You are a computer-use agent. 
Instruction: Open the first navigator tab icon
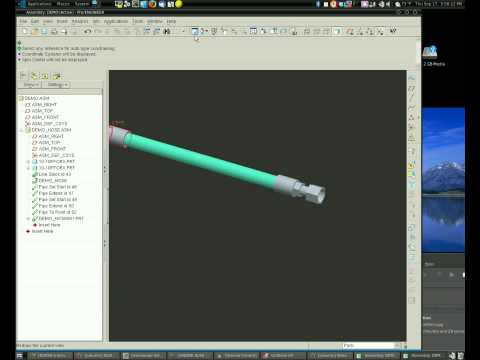tap(23, 76)
